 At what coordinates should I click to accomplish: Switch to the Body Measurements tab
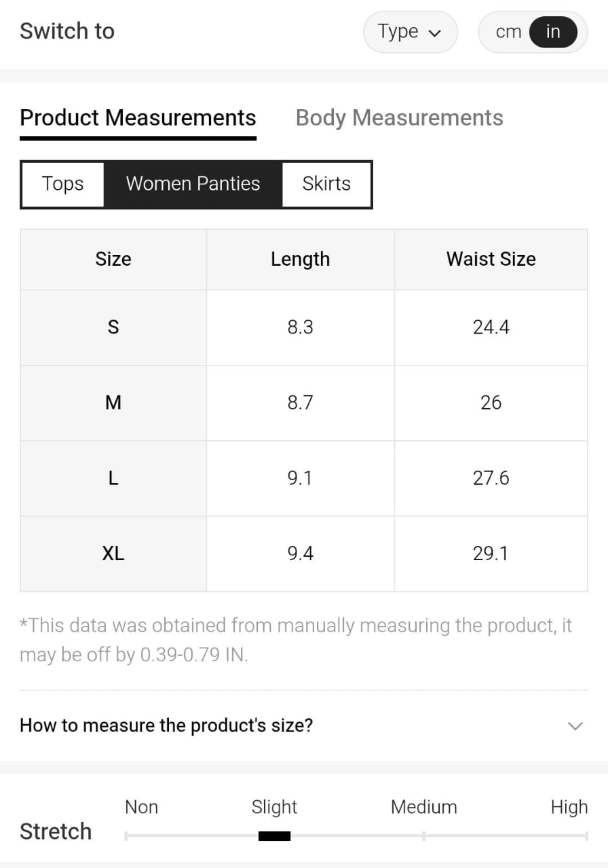click(399, 118)
